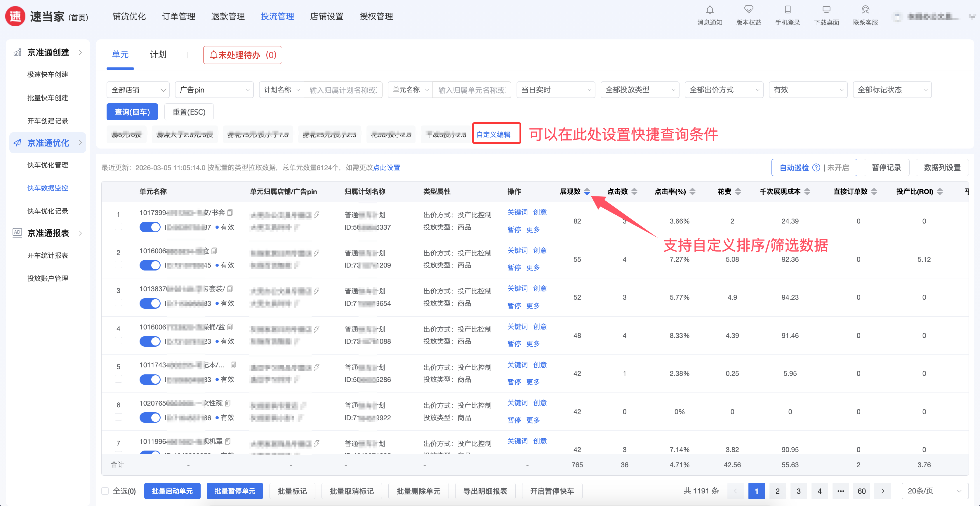Click the 下载桌面 monitor icon

tap(826, 10)
